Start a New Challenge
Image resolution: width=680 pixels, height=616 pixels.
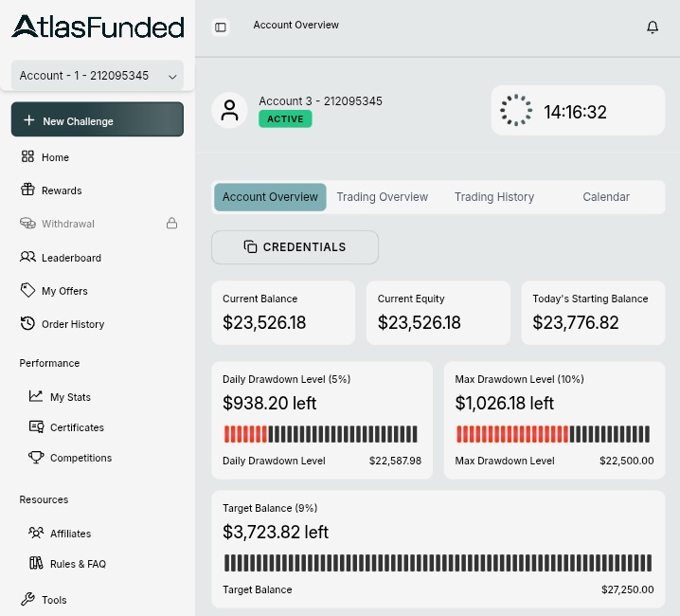click(x=98, y=119)
